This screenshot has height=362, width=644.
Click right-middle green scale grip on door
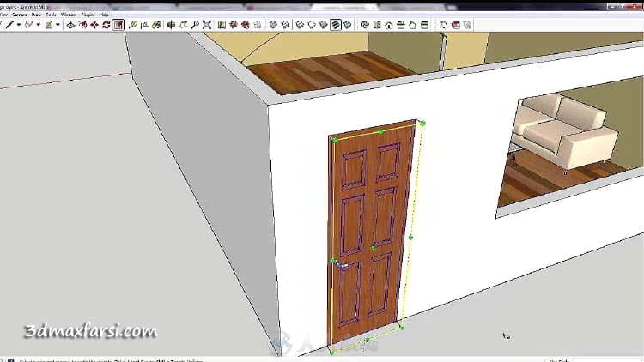click(x=410, y=238)
